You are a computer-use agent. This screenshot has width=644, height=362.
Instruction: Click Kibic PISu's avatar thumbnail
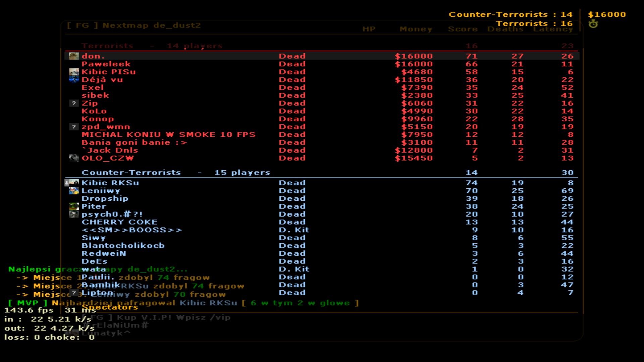(x=74, y=72)
